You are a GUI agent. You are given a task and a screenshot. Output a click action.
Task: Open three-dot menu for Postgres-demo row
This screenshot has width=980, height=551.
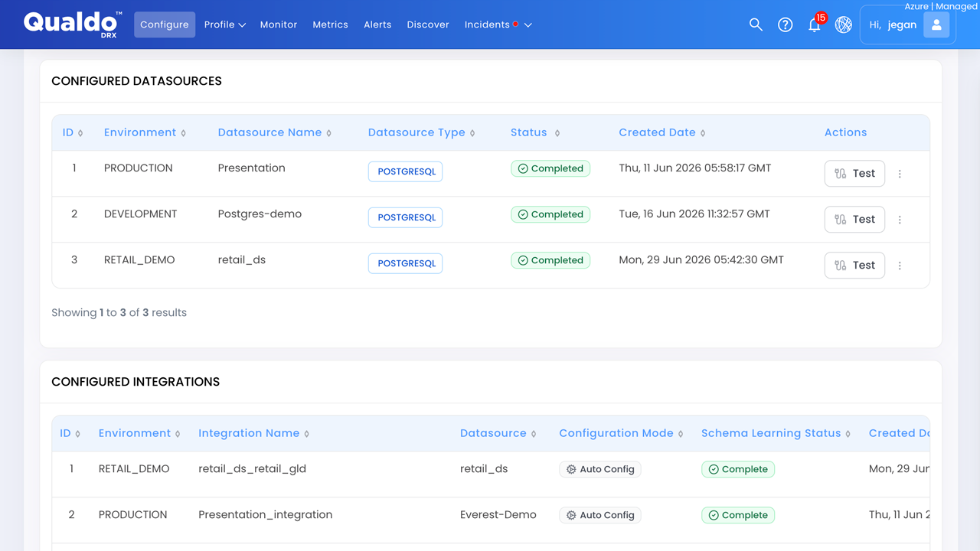pyautogui.click(x=900, y=220)
